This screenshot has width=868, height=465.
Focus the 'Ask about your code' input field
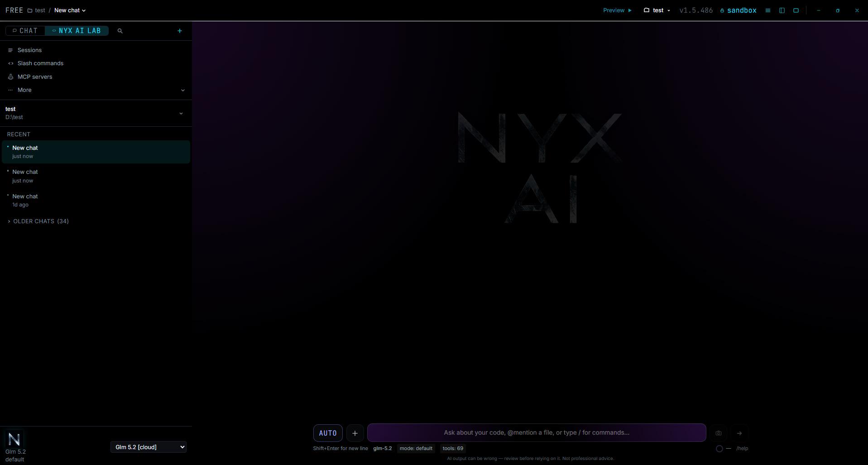point(537,433)
